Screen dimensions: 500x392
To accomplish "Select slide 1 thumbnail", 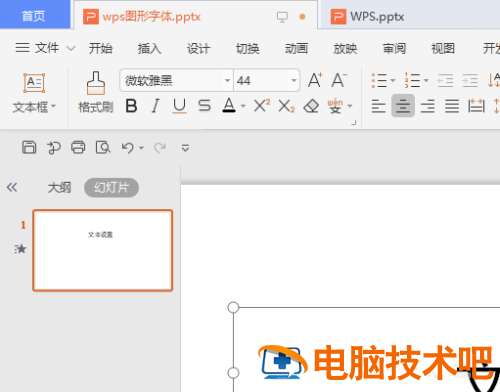I will [103, 250].
